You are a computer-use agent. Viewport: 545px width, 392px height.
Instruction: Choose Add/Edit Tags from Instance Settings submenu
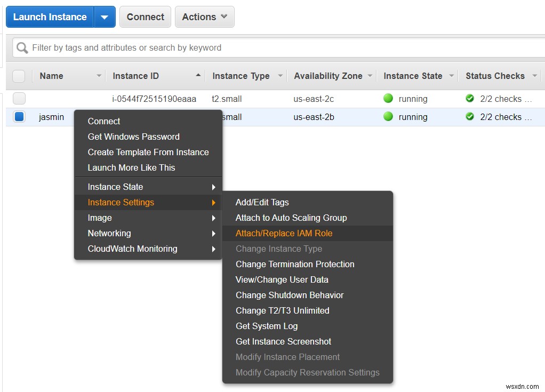(261, 202)
